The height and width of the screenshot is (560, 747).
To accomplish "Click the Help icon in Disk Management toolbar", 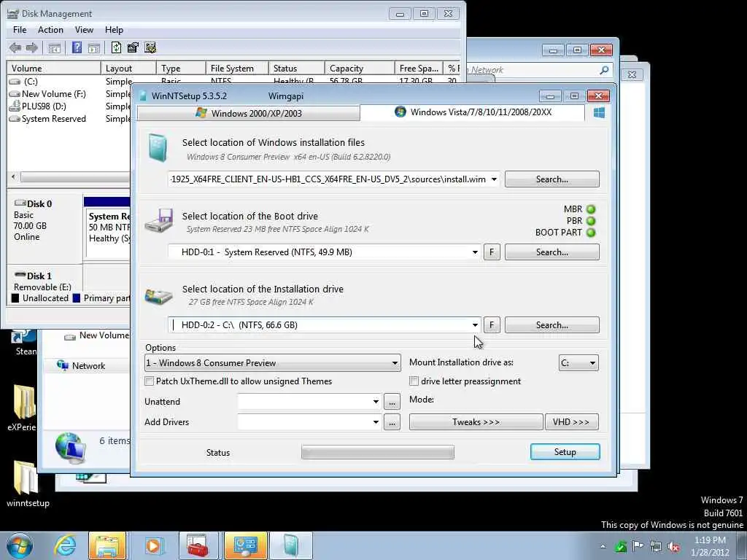I will (77, 47).
